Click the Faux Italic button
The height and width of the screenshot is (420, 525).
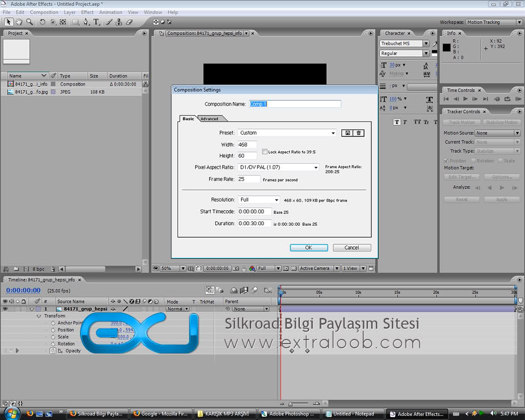(x=405, y=122)
